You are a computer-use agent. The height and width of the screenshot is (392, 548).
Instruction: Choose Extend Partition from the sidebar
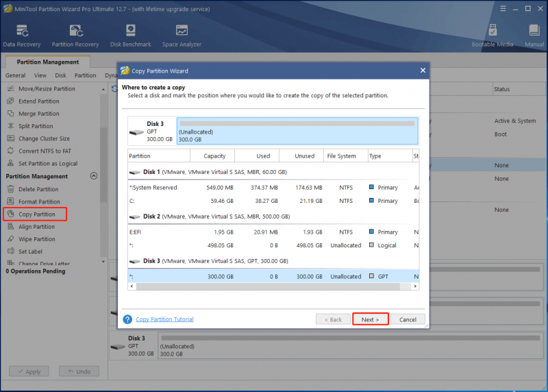point(39,101)
